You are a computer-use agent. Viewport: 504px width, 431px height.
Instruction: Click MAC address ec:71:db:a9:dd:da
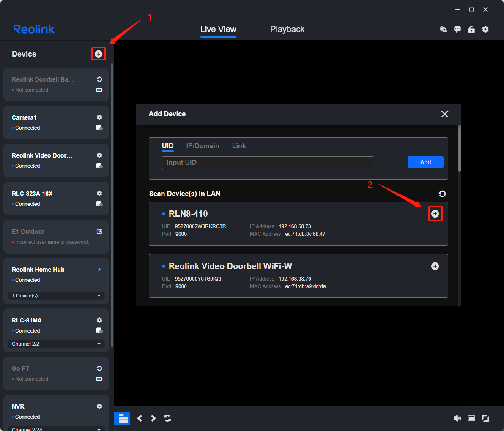(x=305, y=286)
